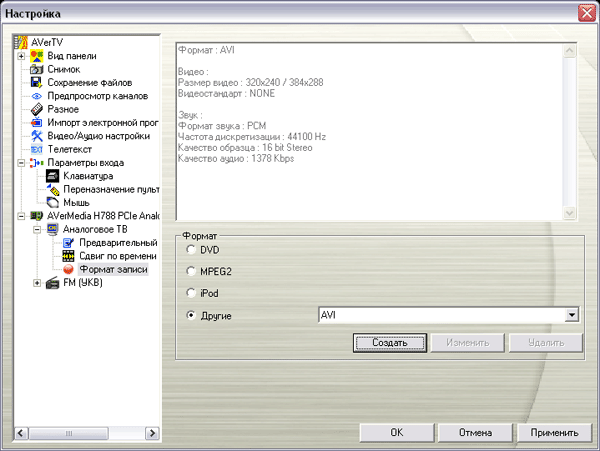Image resolution: width=600 pixels, height=451 pixels.
Task: Click the Параметры входа icon
Action: 37,163
